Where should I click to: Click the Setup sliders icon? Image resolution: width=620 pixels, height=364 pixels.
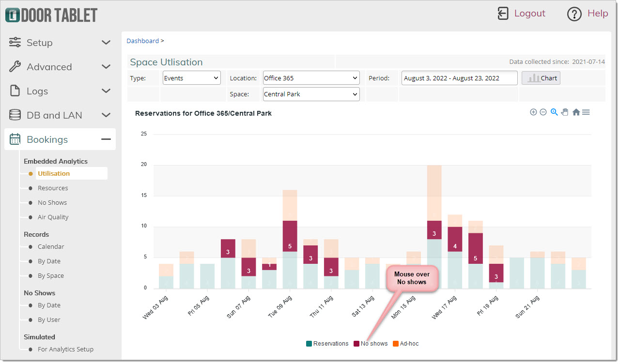(x=15, y=43)
